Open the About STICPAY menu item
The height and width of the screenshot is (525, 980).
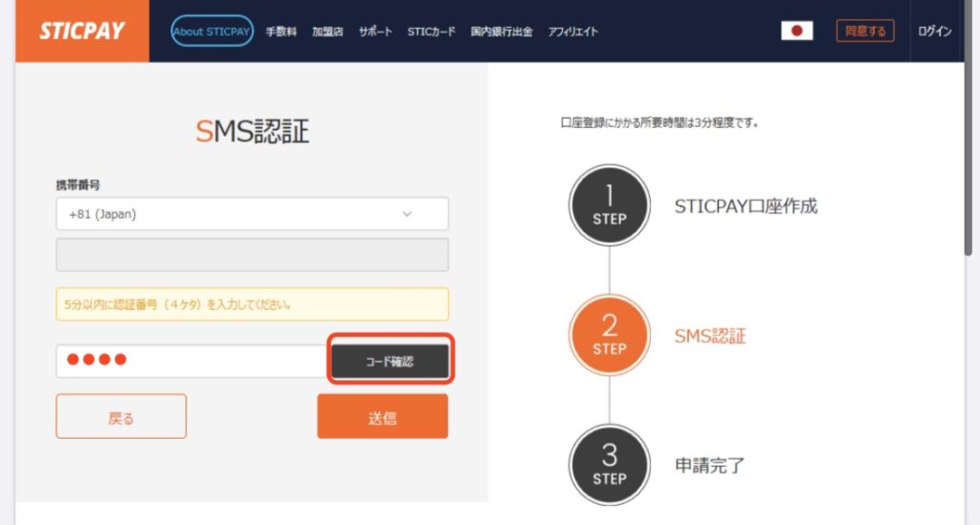pyautogui.click(x=212, y=32)
